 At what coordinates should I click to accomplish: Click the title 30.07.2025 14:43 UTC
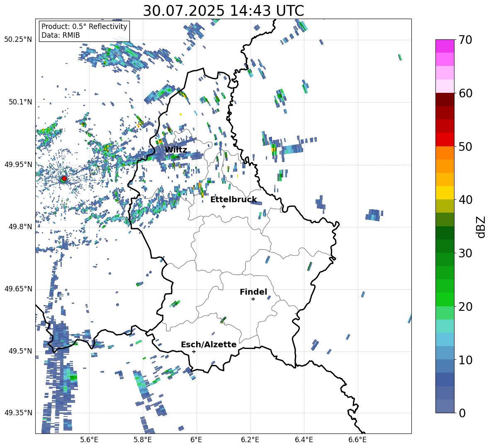(224, 11)
